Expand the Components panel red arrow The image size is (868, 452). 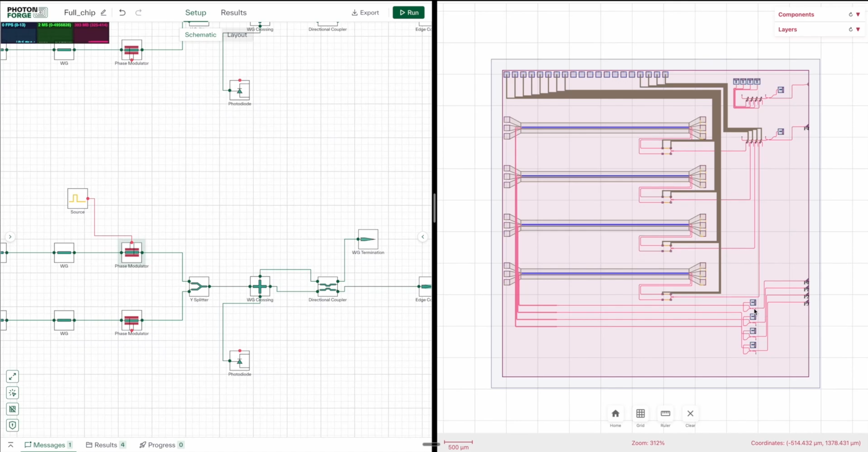pyautogui.click(x=858, y=15)
